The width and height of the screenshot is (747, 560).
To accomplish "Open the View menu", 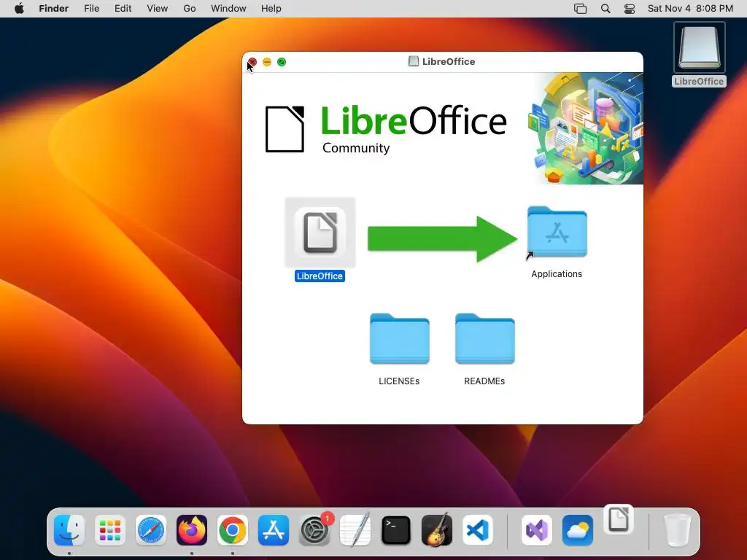I will pos(158,9).
